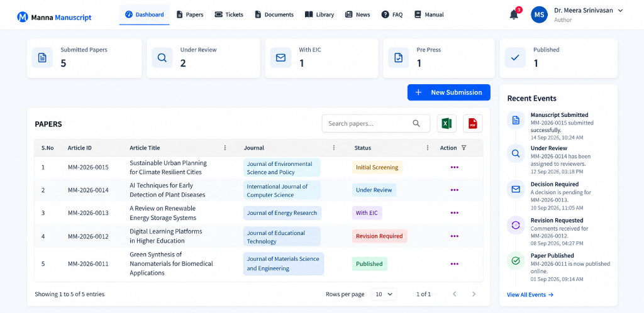Click the Journal of Energy Research tag
The image size is (644, 313).
[x=282, y=213]
